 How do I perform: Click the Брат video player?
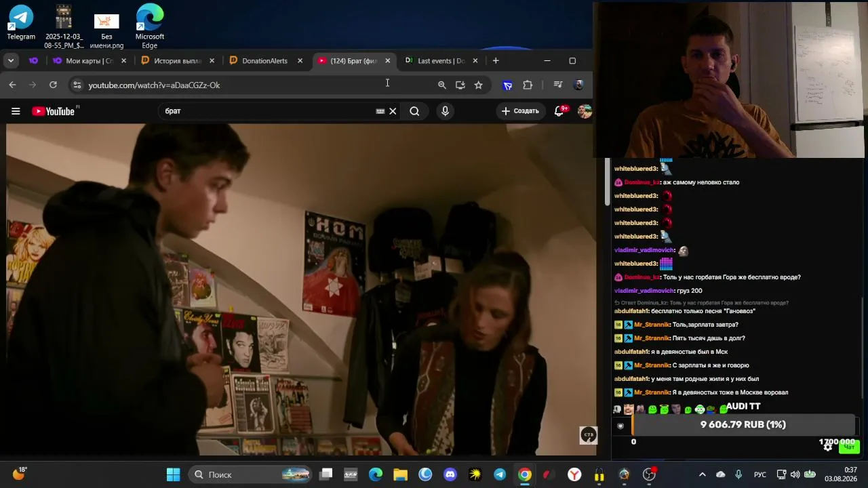300,289
